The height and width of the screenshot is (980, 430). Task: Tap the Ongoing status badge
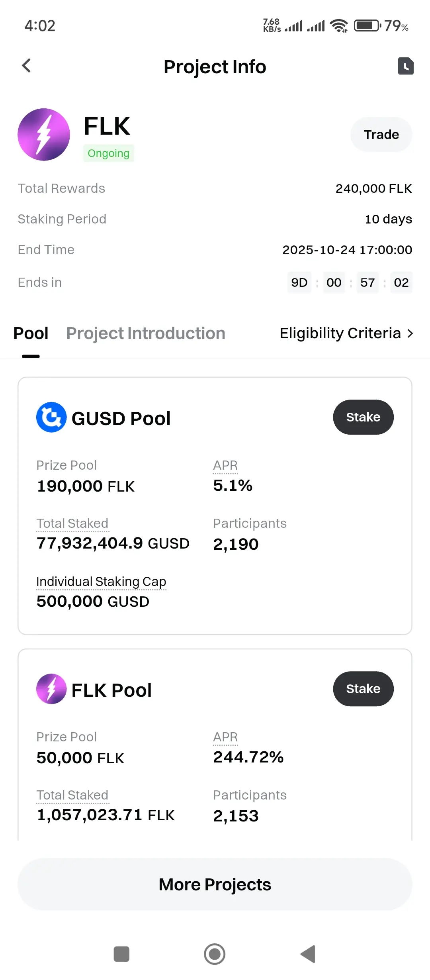(x=108, y=153)
